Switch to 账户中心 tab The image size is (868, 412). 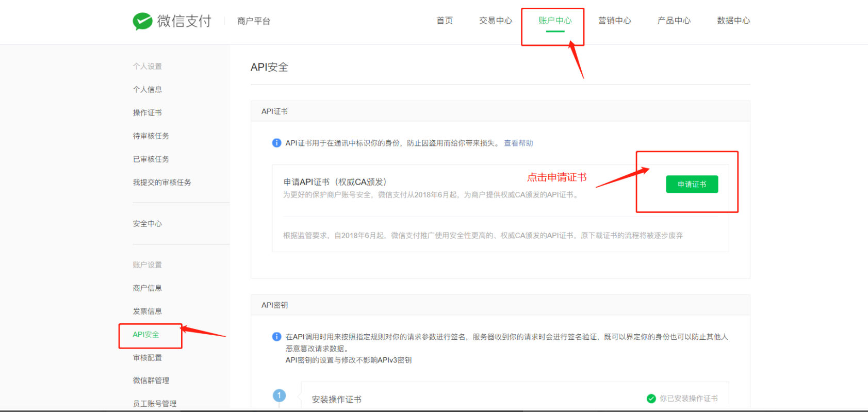click(555, 21)
